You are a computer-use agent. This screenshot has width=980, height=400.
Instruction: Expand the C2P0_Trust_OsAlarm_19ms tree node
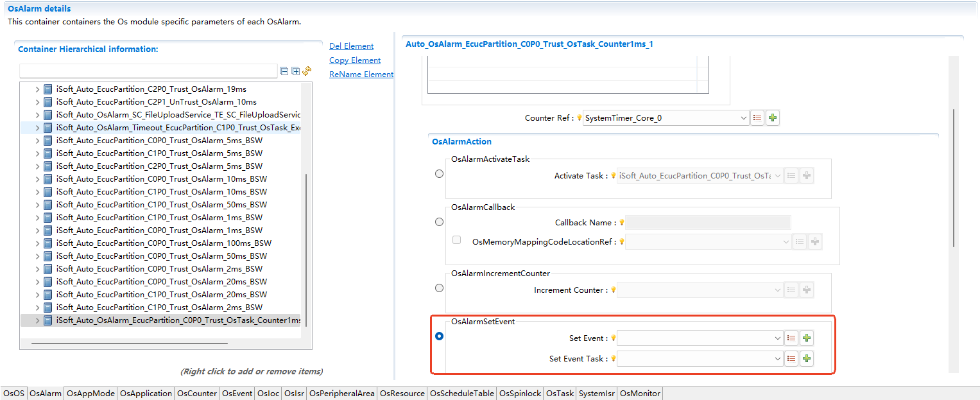pos(37,89)
